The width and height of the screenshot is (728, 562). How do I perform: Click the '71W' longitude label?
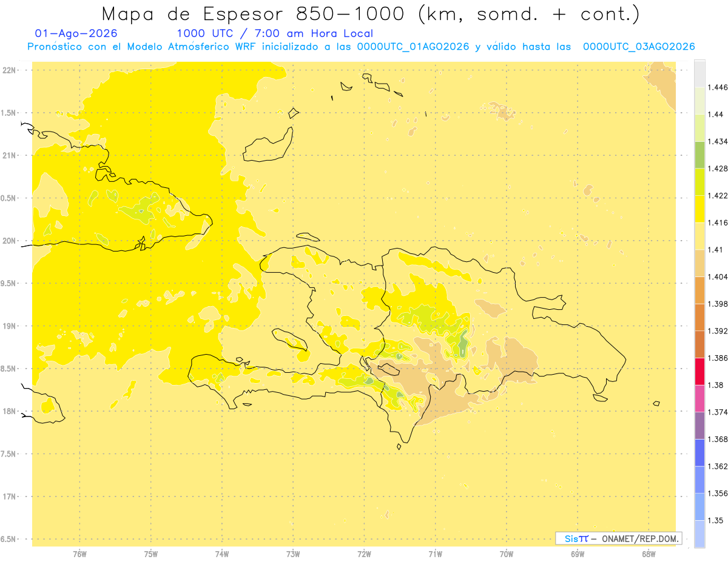coord(435,554)
